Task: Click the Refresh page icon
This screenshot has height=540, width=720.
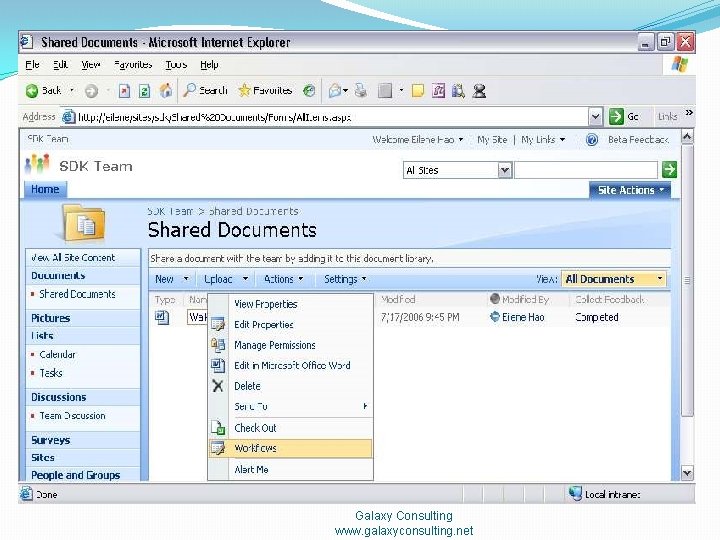Action: (x=144, y=91)
